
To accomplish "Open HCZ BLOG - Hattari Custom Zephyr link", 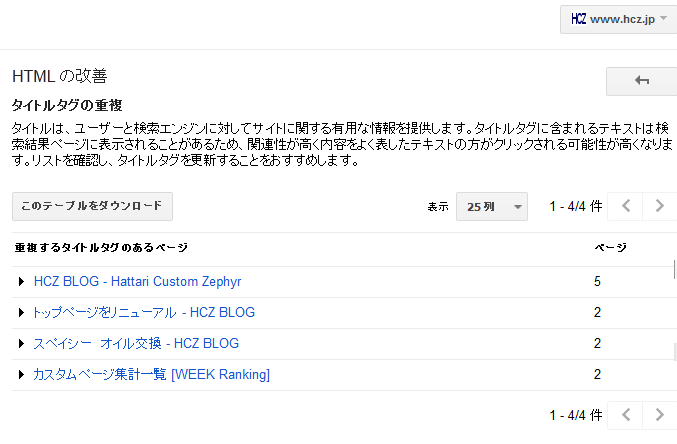I will click(137, 282).
